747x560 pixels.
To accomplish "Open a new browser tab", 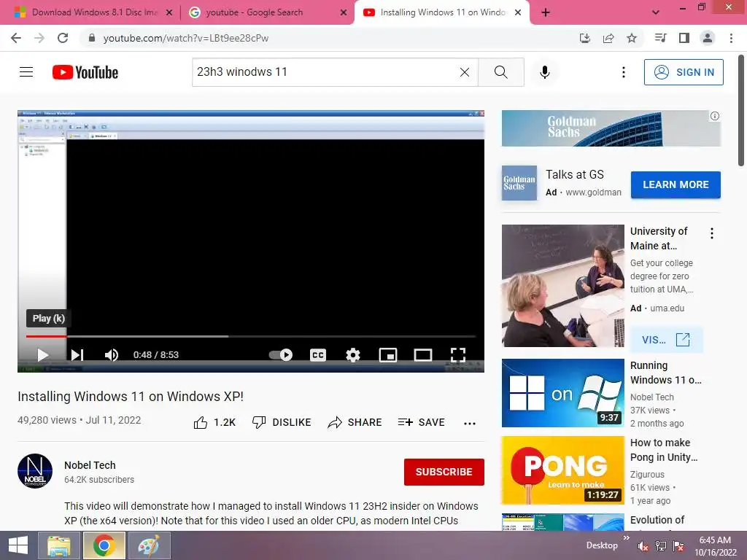I will (546, 12).
